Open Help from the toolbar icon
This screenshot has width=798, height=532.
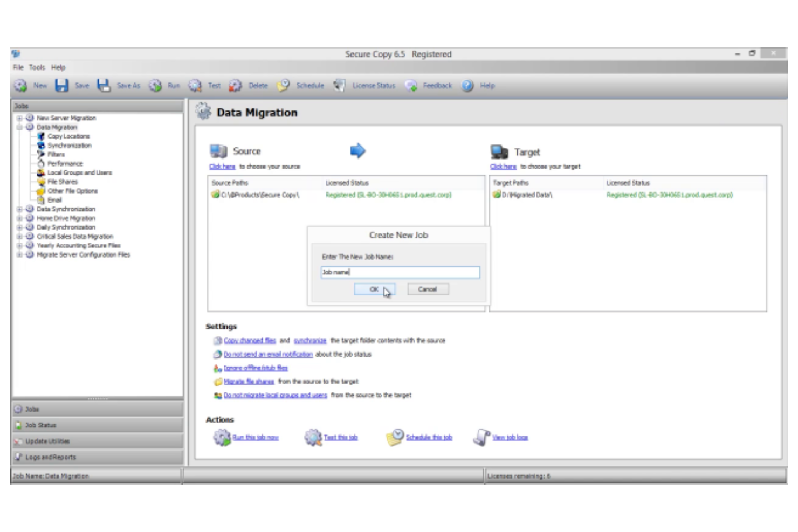tap(467, 86)
